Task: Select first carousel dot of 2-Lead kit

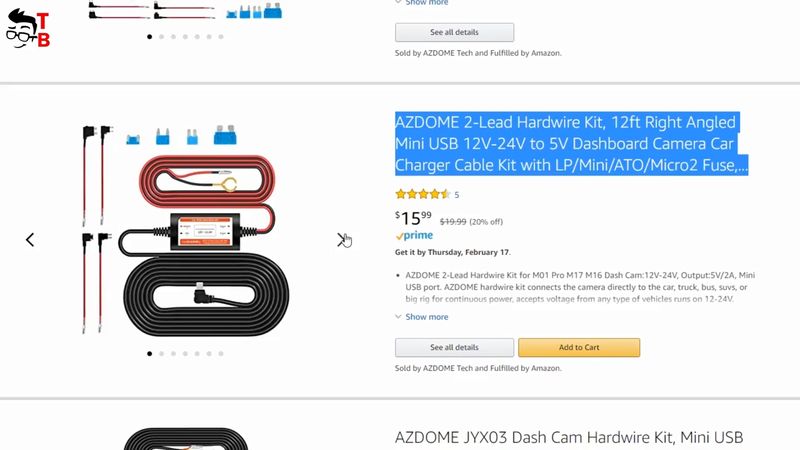Action: point(149,353)
